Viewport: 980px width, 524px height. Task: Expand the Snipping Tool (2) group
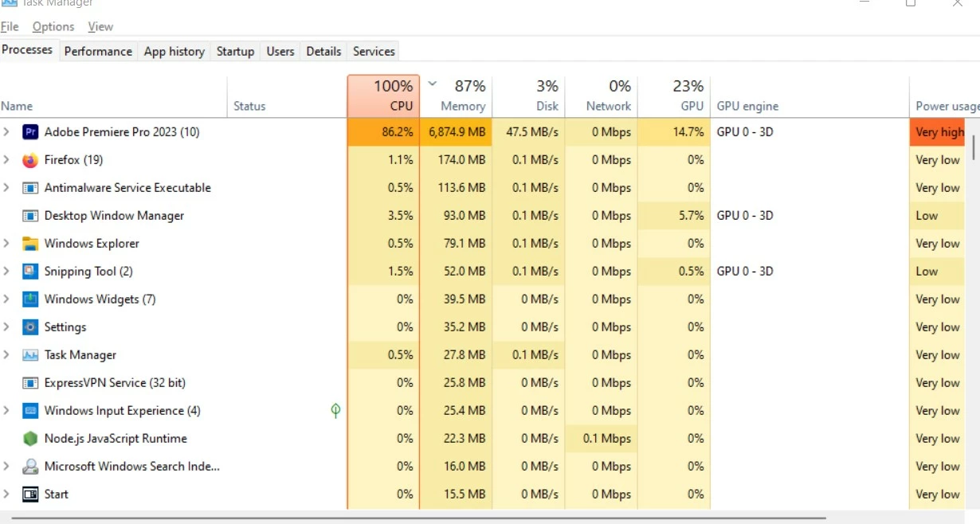coord(6,272)
